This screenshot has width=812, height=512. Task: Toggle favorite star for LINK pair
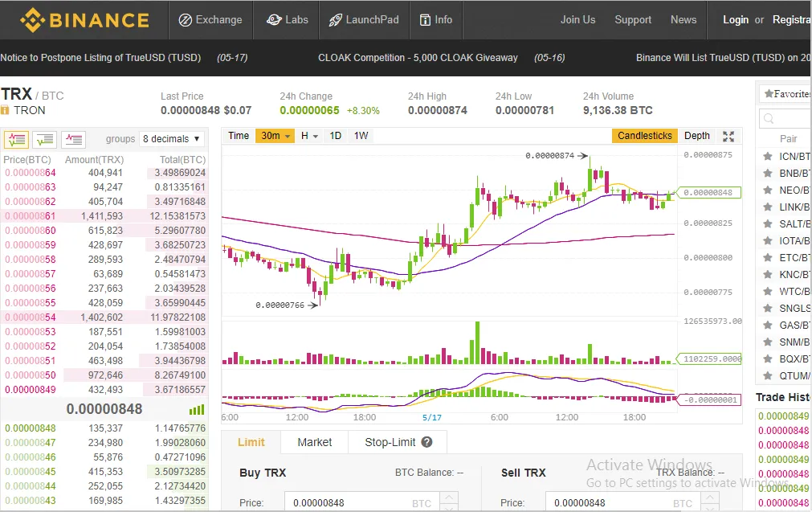click(768, 207)
